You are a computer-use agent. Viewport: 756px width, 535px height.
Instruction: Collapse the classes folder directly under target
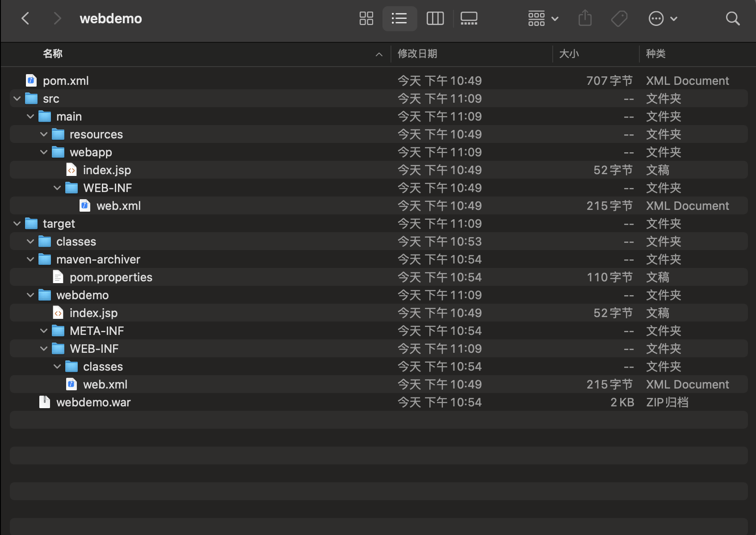click(x=30, y=242)
